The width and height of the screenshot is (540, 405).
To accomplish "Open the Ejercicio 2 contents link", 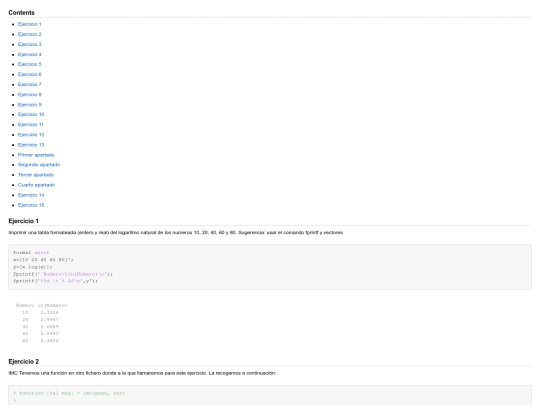I will point(30,34).
